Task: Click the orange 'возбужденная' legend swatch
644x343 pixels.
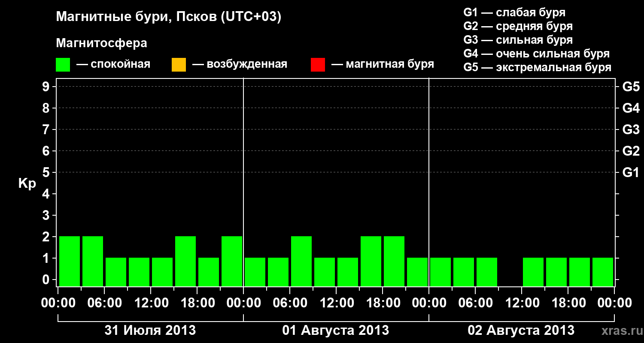Action: [179, 65]
